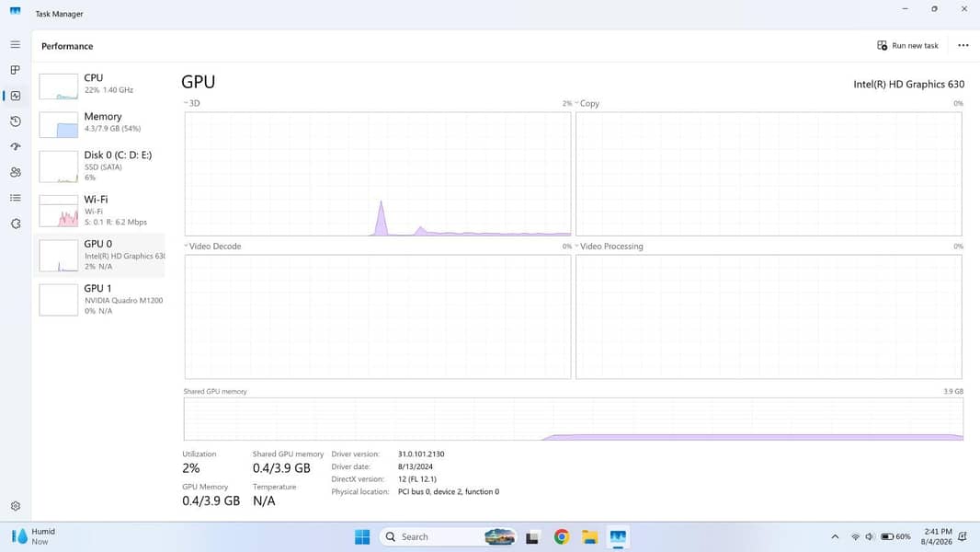Click the DirectX version 12 (FL 12.1) value
The height and width of the screenshot is (552, 980).
416,478
